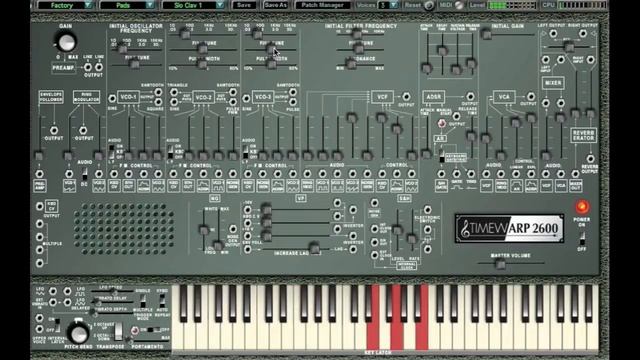This screenshot has width=640, height=360.
Task: Click the VCO-1 module label
Action: coord(128,97)
